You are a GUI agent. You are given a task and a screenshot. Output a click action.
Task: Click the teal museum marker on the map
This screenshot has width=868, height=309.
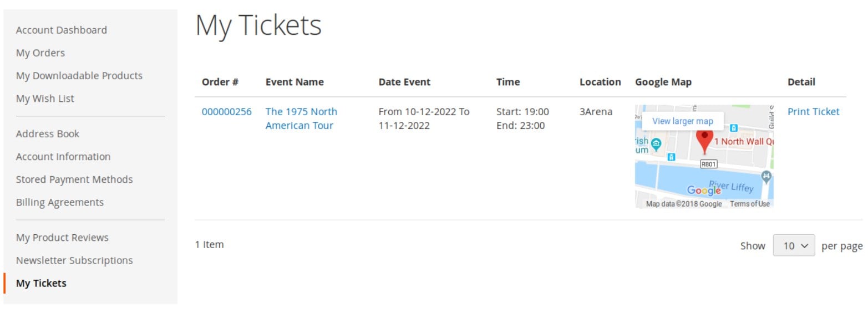(x=656, y=145)
